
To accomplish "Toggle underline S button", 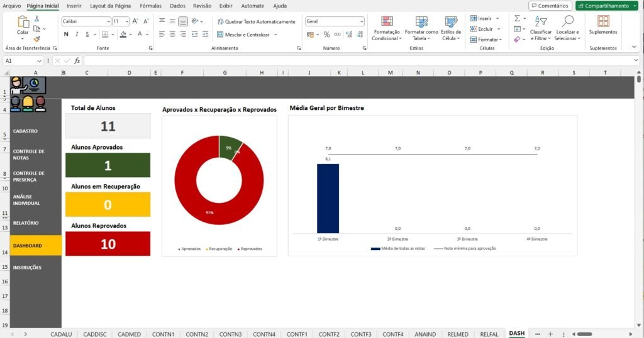I will tap(87, 35).
